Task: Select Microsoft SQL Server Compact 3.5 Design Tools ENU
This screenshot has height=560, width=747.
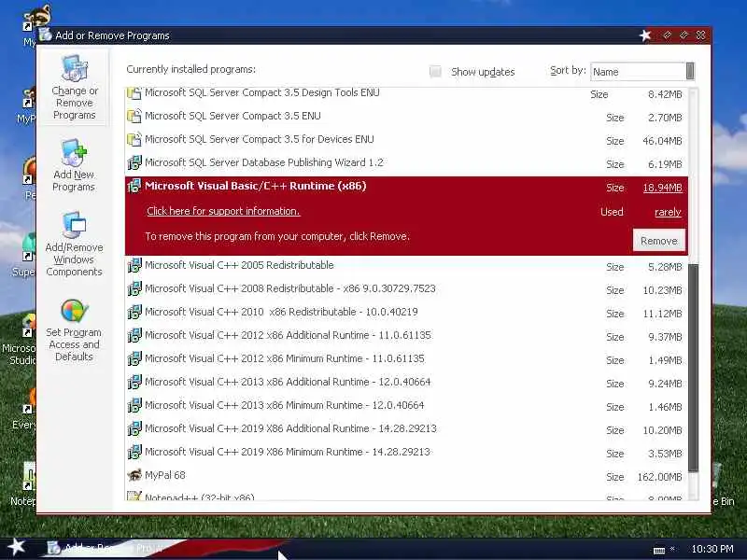Action: 262,92
